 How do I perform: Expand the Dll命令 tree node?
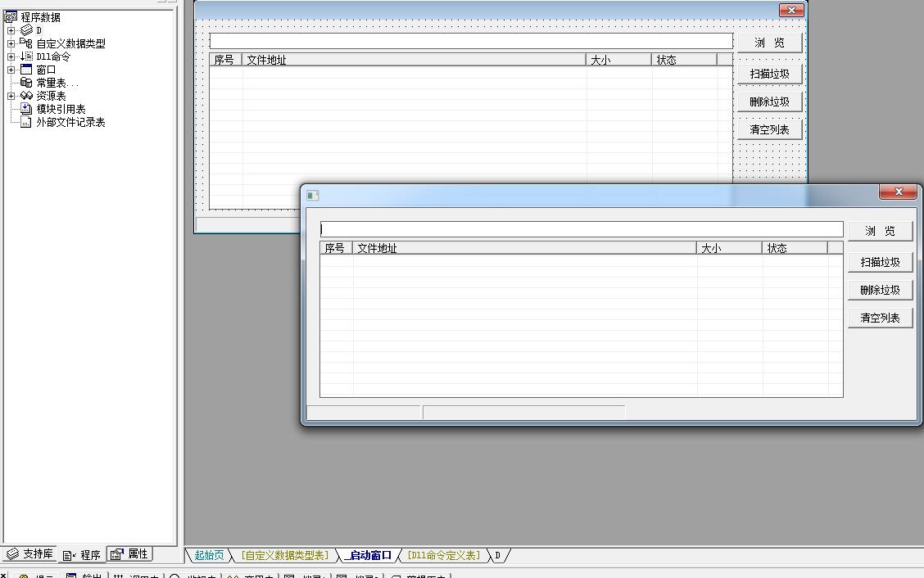(x=11, y=56)
